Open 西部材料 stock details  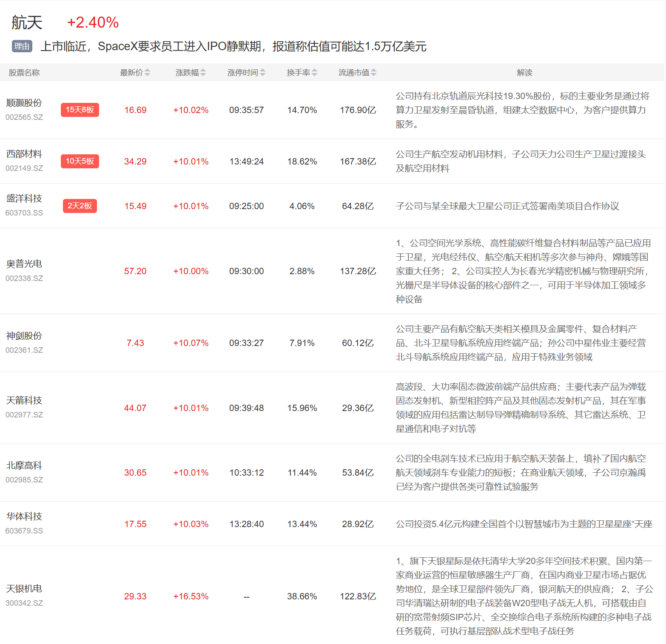[24, 154]
